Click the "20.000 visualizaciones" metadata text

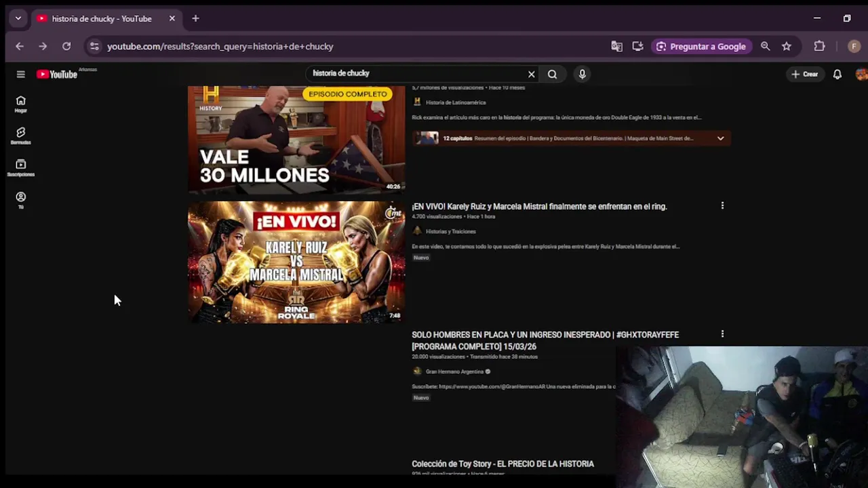(438, 357)
